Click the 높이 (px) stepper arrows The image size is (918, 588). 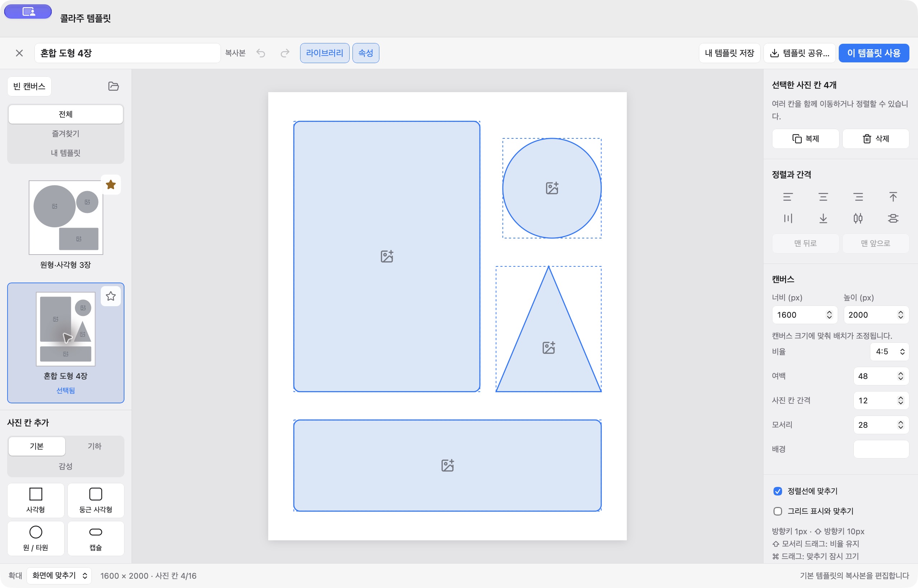click(900, 315)
